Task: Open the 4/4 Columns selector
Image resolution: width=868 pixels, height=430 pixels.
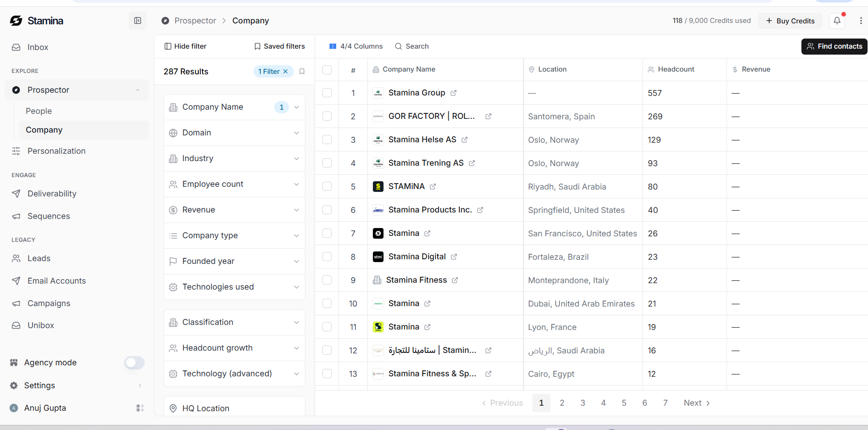Action: (356, 46)
